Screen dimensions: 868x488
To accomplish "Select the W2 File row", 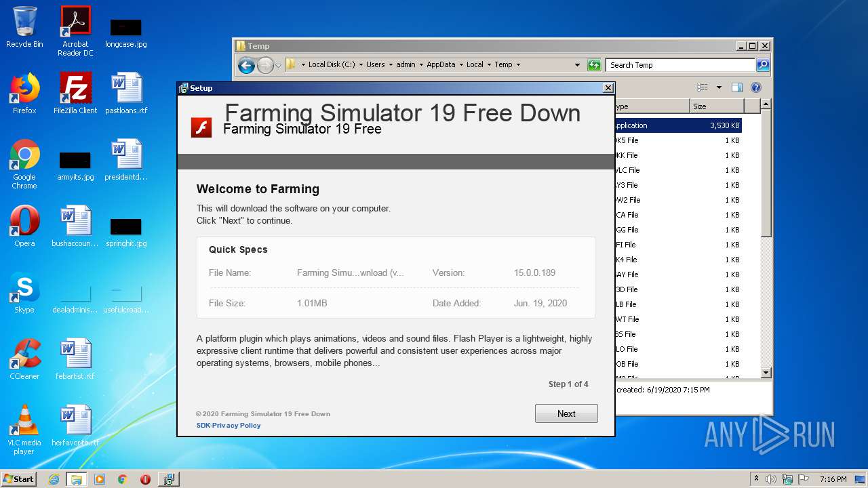I will (x=677, y=200).
